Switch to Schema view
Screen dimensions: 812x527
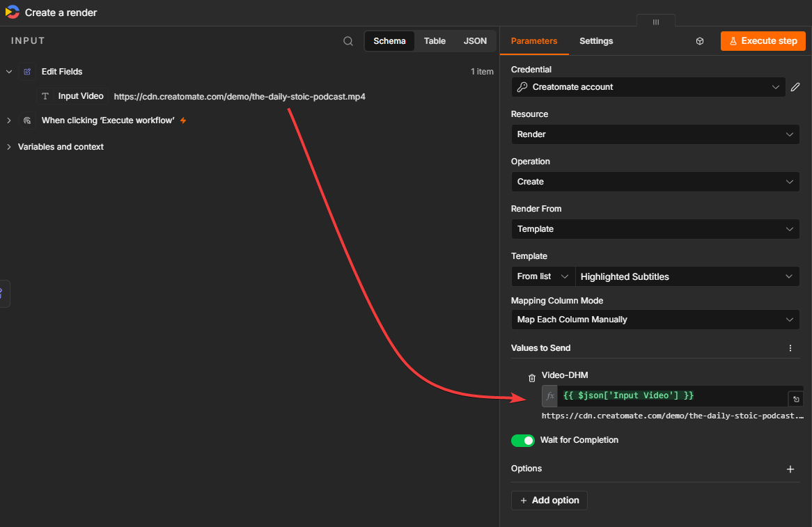(389, 41)
